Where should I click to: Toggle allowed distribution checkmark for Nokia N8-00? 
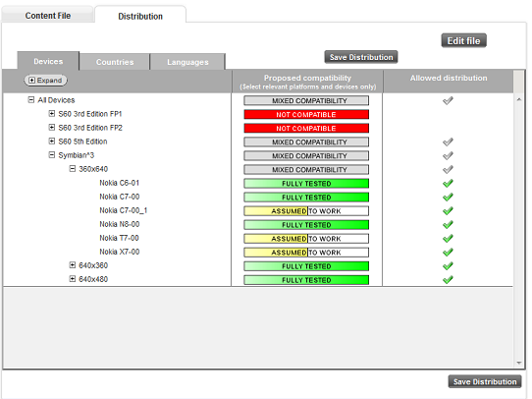(x=448, y=224)
